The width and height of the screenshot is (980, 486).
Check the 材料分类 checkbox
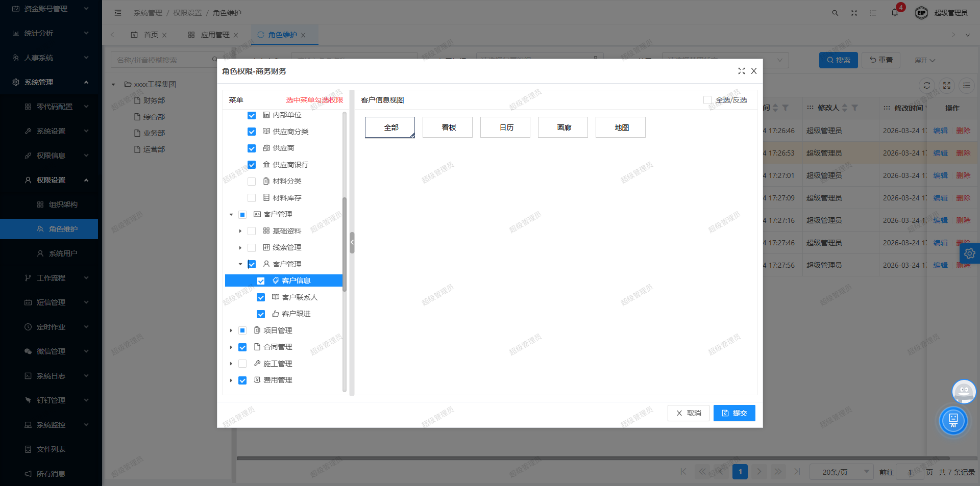click(x=252, y=182)
